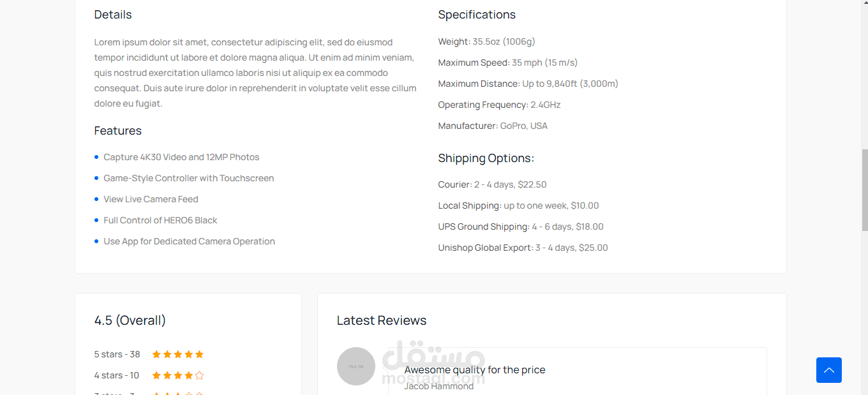Click the 4 stars rating row stars
This screenshot has height=395, width=868.
point(178,375)
